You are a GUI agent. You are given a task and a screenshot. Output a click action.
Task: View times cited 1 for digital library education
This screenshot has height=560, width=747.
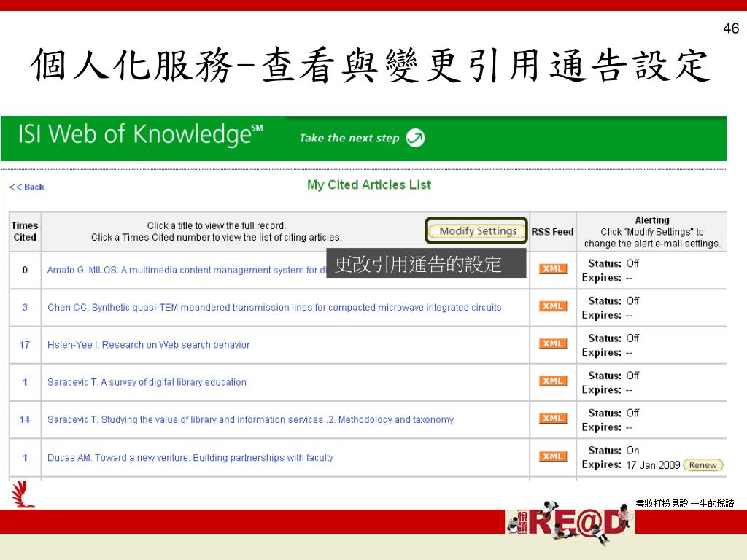(25, 382)
